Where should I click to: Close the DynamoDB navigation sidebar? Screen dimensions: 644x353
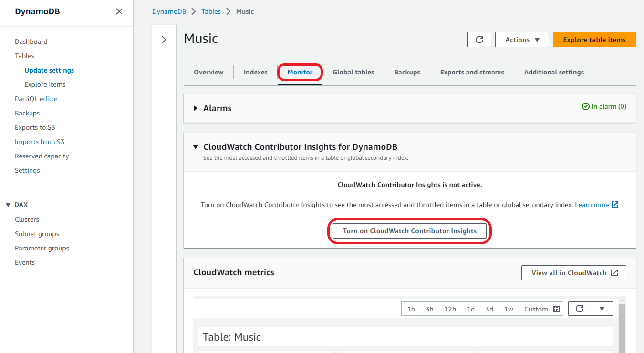(119, 11)
